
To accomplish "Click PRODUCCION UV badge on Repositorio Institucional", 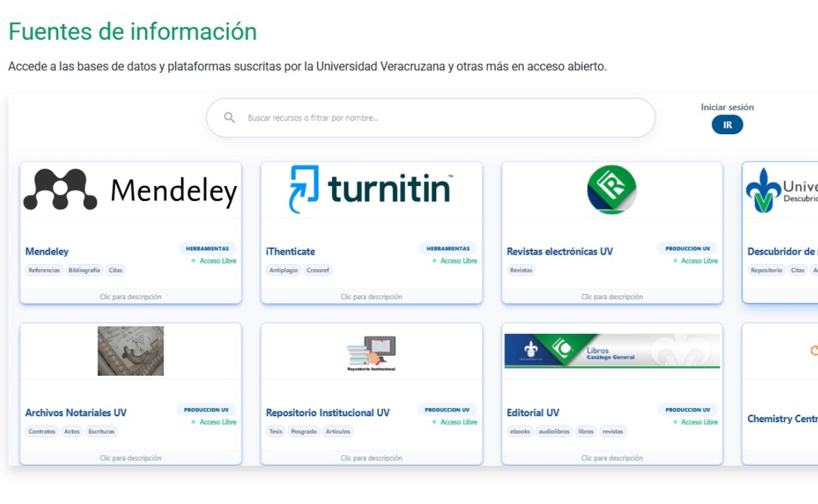I will (x=447, y=410).
